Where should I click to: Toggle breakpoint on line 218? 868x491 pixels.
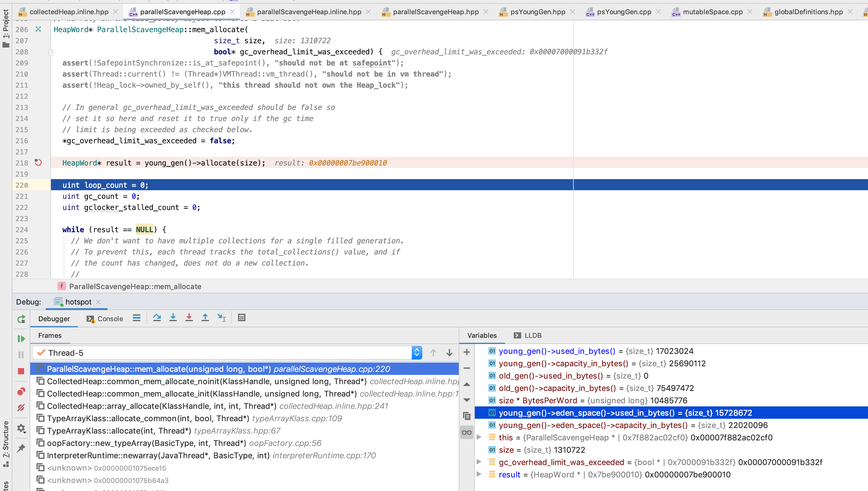[x=38, y=163]
